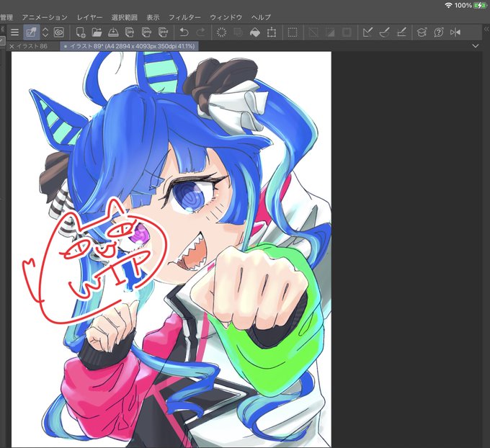Fill with the paint bucket icon
This screenshot has height=448, width=490.
click(255, 32)
